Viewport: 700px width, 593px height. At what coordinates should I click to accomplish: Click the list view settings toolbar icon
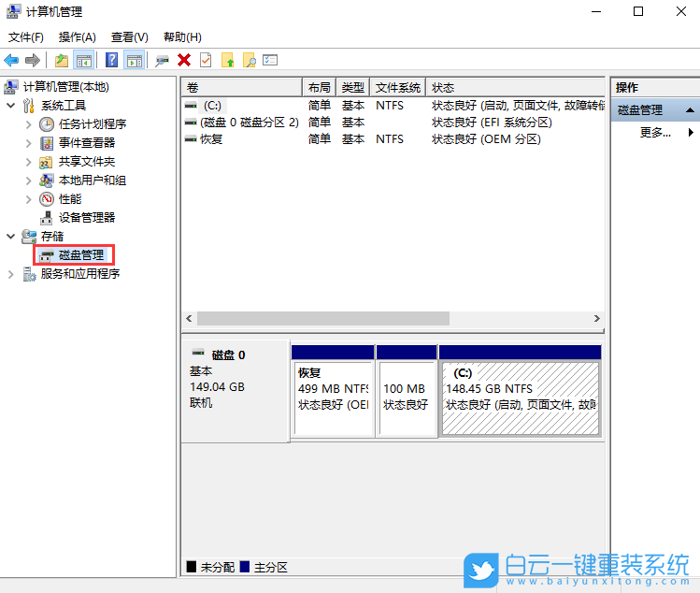270,60
